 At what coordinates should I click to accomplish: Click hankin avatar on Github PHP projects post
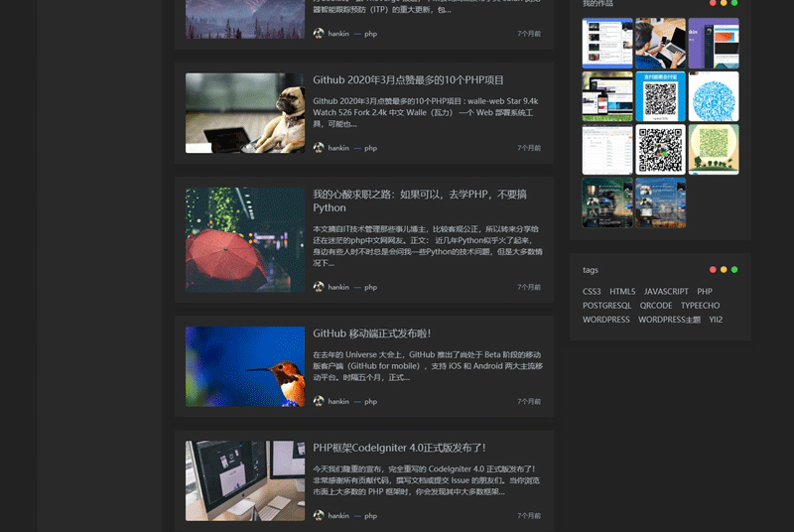[x=319, y=148]
